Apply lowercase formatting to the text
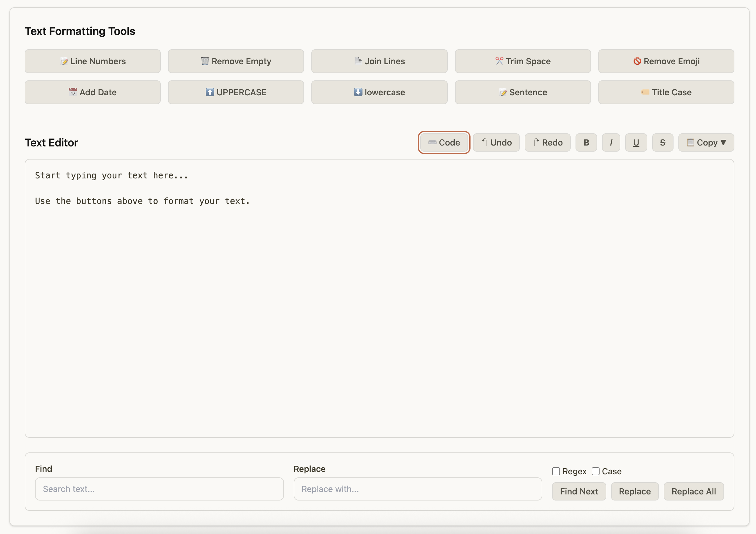This screenshot has width=756, height=534. click(379, 92)
